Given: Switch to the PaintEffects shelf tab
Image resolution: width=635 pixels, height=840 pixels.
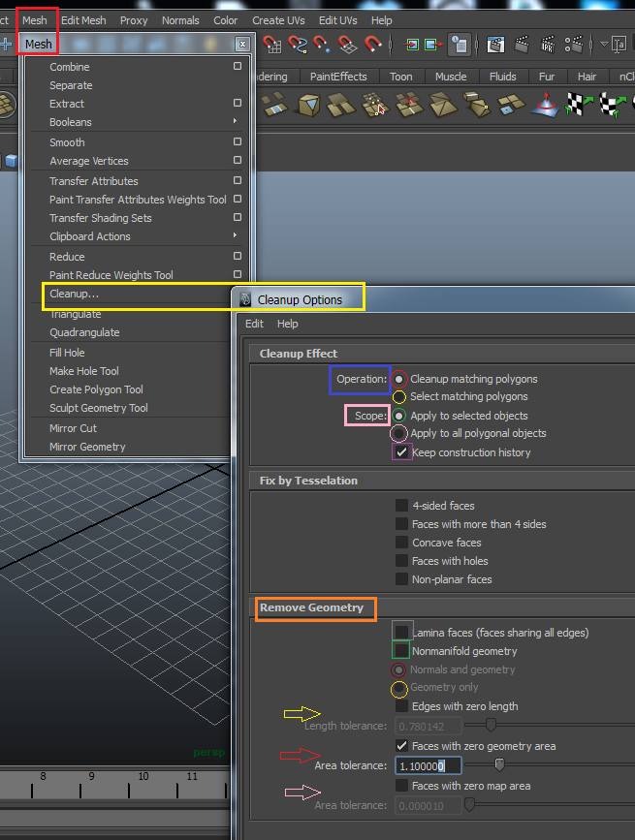Looking at the screenshot, I should 338,77.
